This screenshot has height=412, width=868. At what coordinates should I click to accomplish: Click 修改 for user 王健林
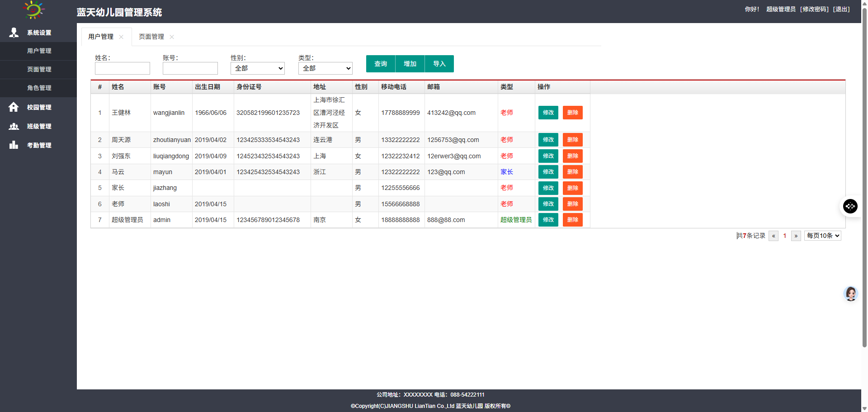(x=548, y=113)
